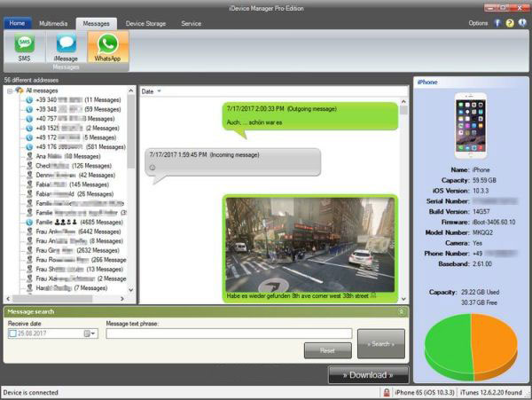
Task: Open the Device Storage tab
Action: point(146,23)
